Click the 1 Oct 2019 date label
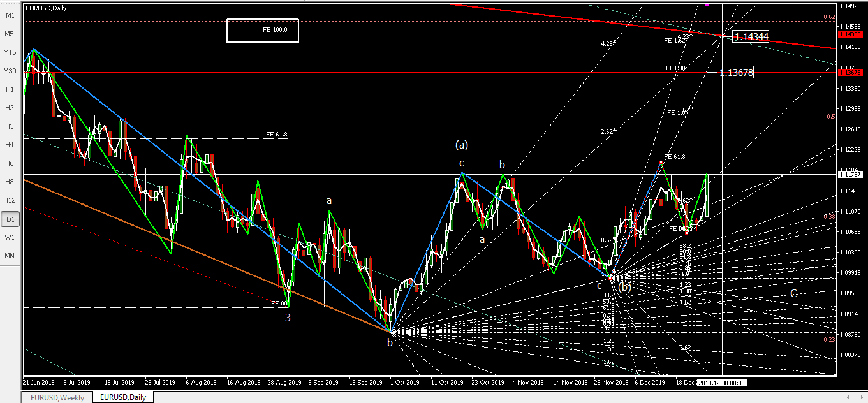The image size is (868, 403). [404, 383]
